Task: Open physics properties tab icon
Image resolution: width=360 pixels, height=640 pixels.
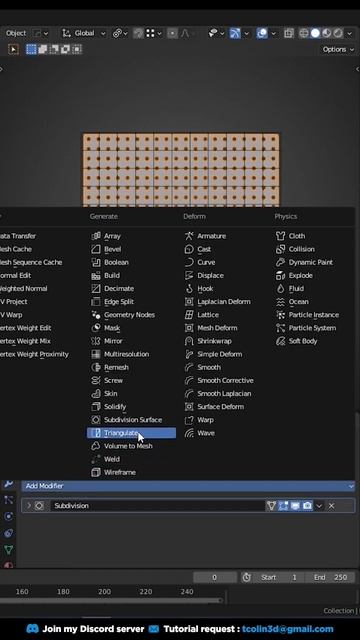Action: click(9, 516)
